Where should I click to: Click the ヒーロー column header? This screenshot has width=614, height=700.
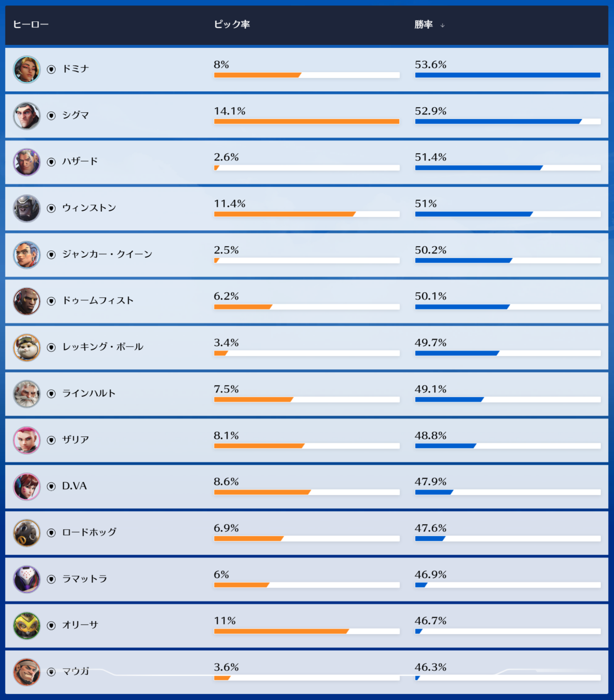click(31, 24)
